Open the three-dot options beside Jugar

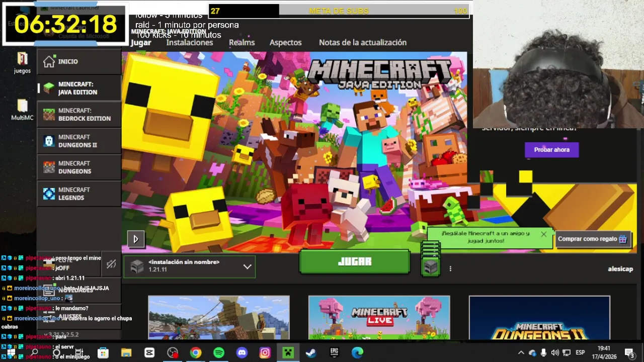(x=450, y=269)
